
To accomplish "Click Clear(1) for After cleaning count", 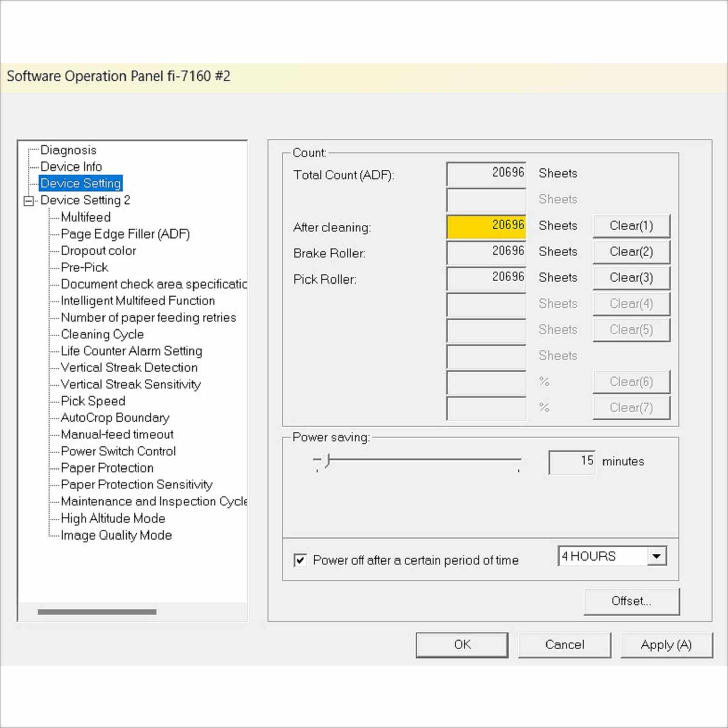I will pos(631,226).
